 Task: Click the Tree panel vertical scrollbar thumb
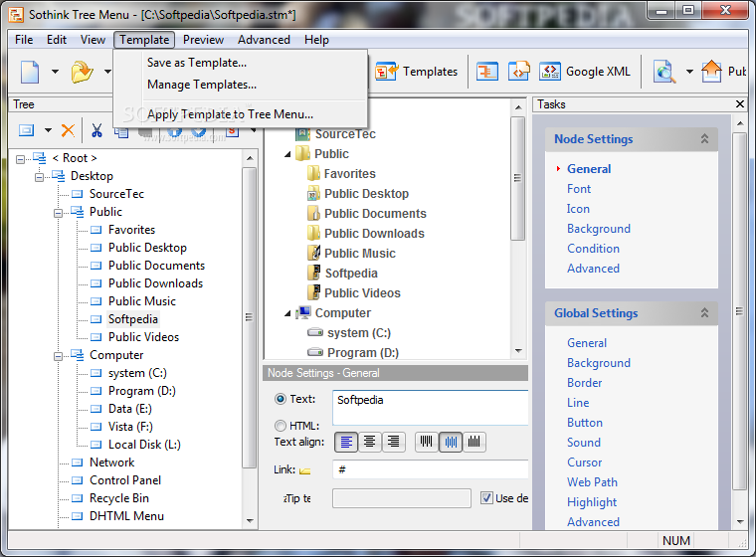click(x=249, y=317)
